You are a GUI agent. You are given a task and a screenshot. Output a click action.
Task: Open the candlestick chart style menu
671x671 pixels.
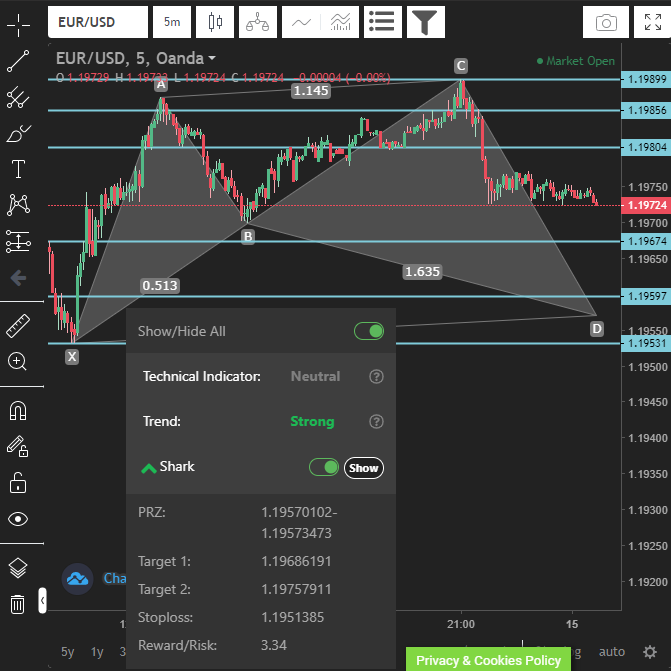coord(215,22)
